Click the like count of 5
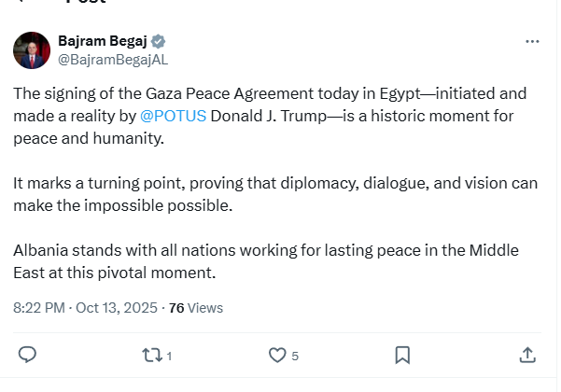The height and width of the screenshot is (392, 561). [295, 356]
